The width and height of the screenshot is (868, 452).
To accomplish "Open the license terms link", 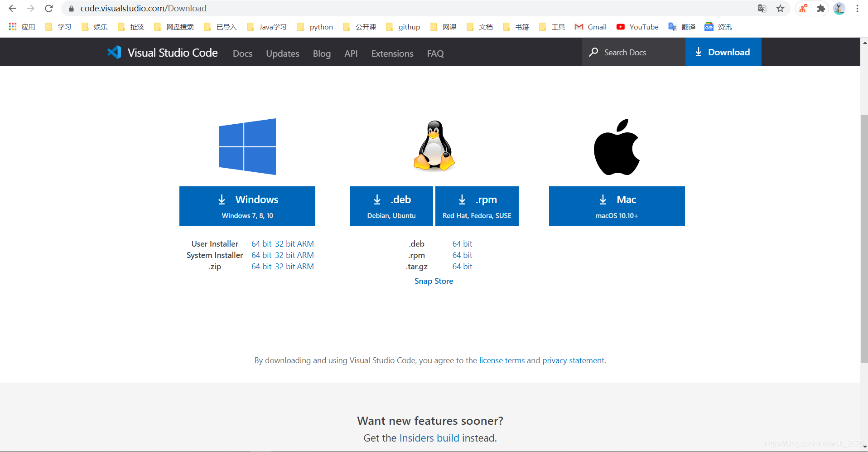I will (x=502, y=360).
